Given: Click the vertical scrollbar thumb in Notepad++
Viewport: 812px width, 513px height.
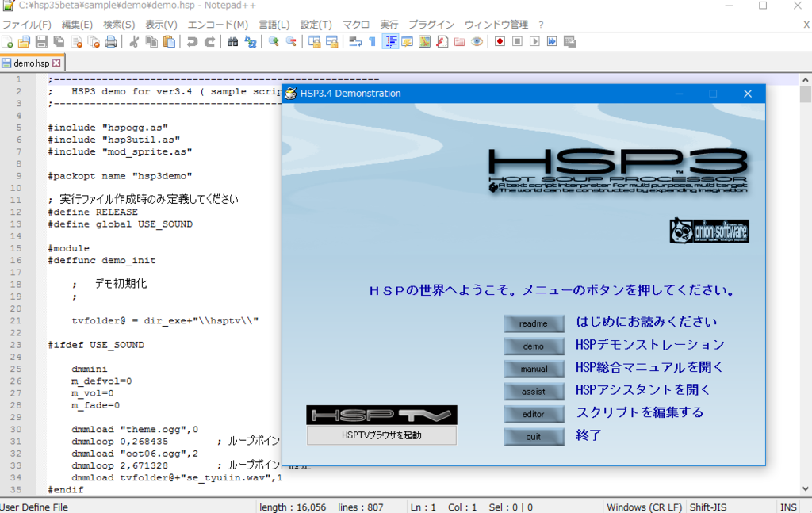Looking at the screenshot, I should (x=806, y=94).
